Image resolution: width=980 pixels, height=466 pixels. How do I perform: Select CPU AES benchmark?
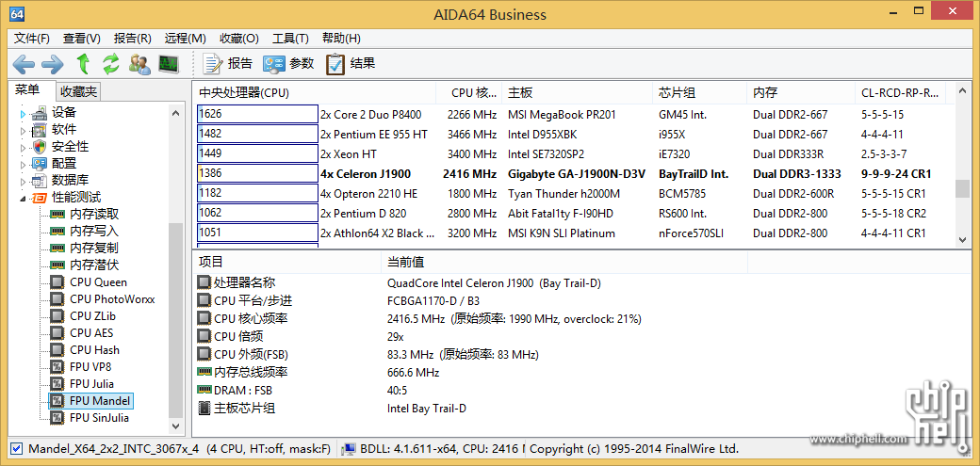(91, 333)
